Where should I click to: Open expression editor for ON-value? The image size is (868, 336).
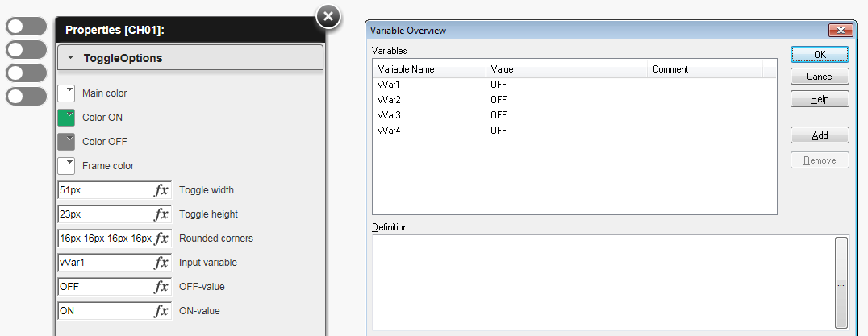pyautogui.click(x=161, y=311)
